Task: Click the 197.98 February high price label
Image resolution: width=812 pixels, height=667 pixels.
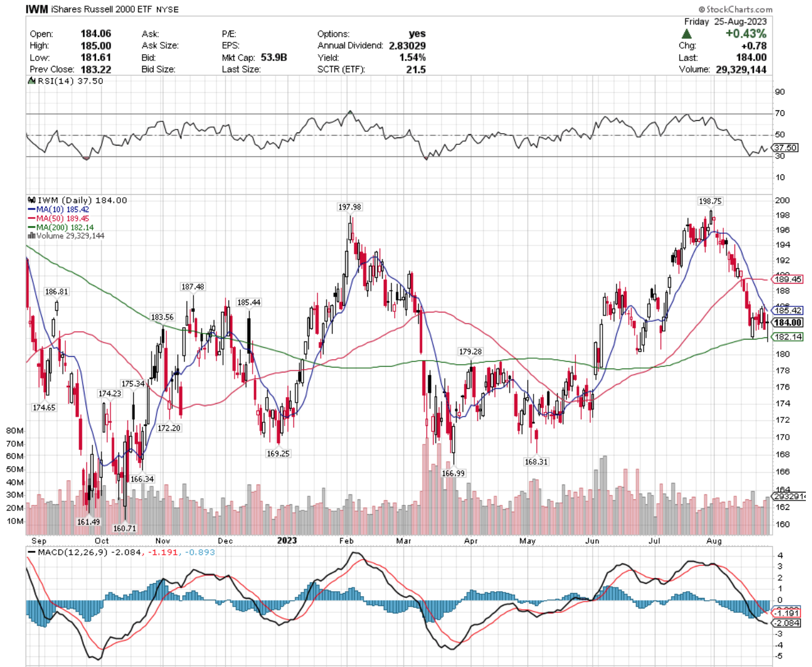Action: click(350, 207)
